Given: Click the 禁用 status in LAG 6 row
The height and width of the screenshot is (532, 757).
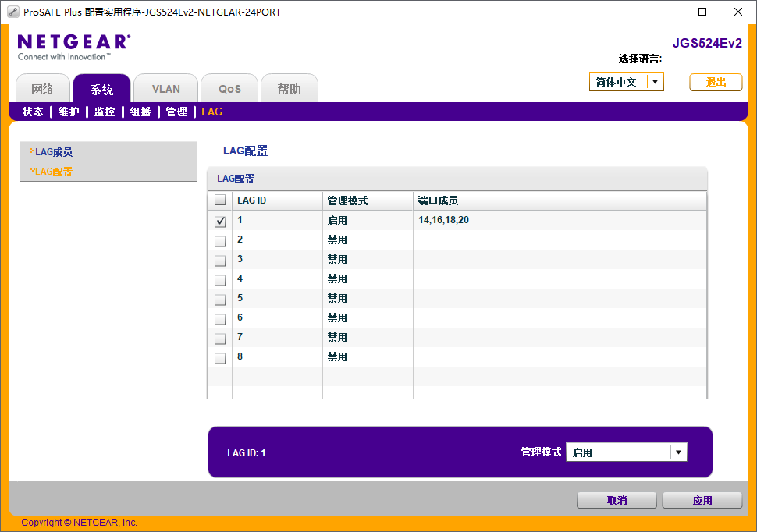Looking at the screenshot, I should [x=337, y=317].
